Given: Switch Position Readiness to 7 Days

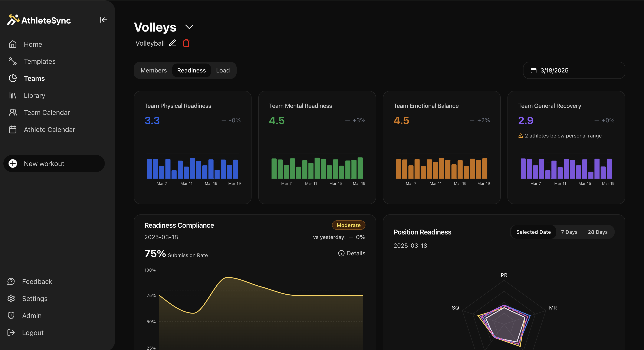Looking at the screenshot, I should tap(569, 232).
